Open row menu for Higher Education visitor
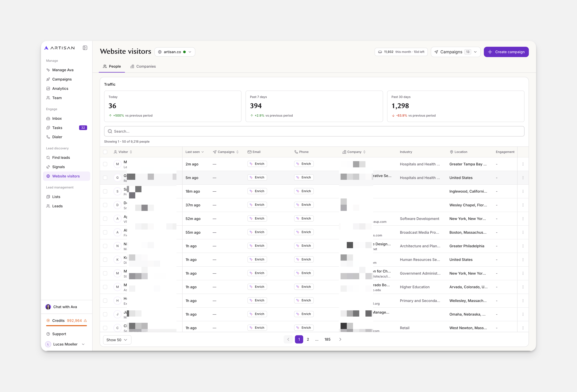 click(523, 287)
